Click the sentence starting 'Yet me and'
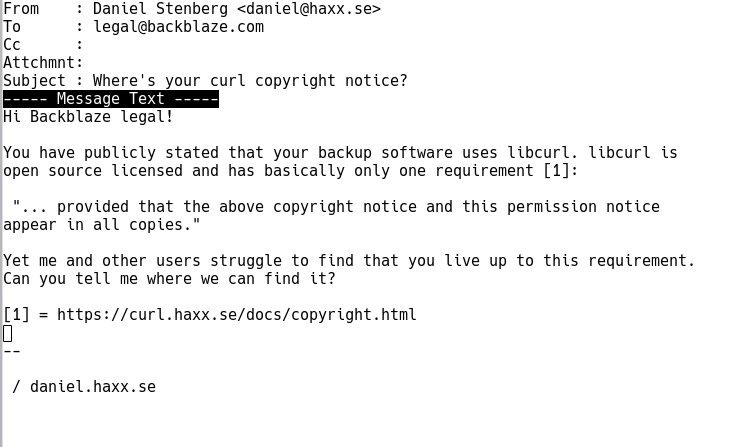 pos(349,260)
